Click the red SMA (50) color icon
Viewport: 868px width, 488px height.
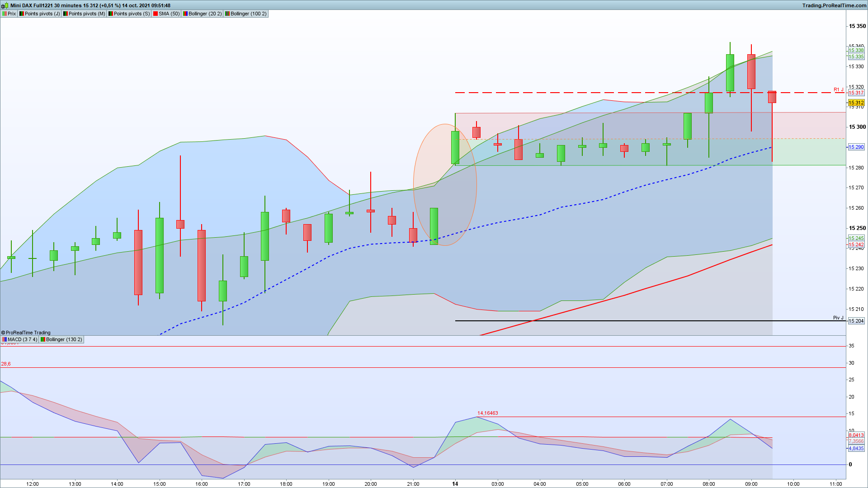156,14
